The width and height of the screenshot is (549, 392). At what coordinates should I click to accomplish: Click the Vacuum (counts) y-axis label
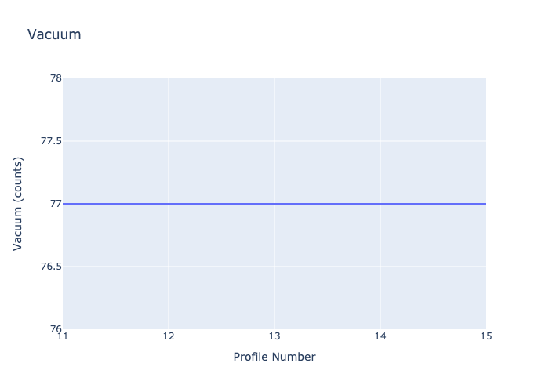(17, 204)
